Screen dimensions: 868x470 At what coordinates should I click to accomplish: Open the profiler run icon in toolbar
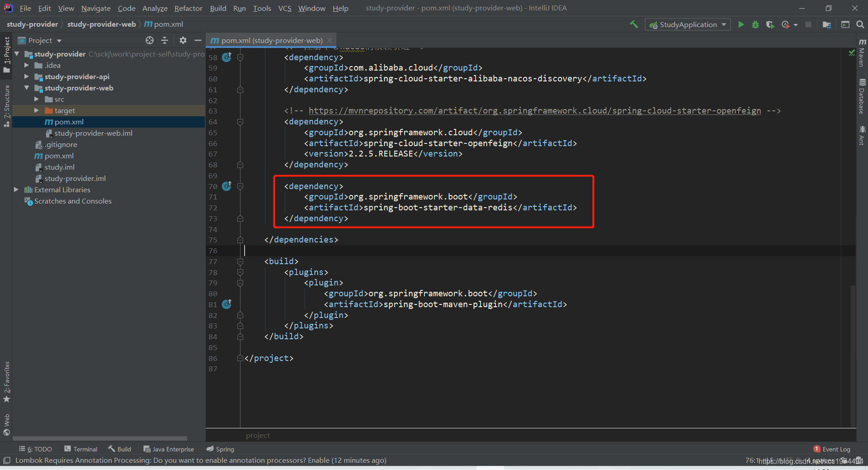[x=785, y=24]
